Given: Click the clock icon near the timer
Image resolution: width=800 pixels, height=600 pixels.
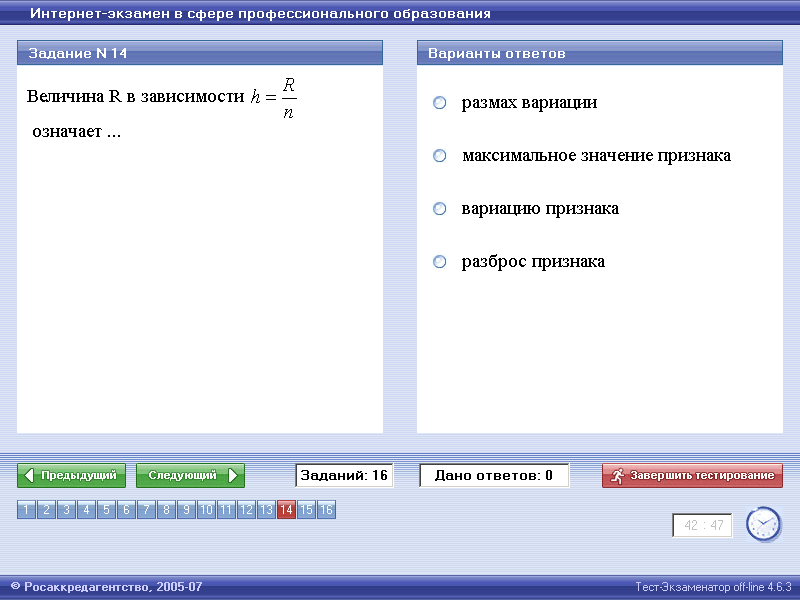Looking at the screenshot, I should [763, 524].
